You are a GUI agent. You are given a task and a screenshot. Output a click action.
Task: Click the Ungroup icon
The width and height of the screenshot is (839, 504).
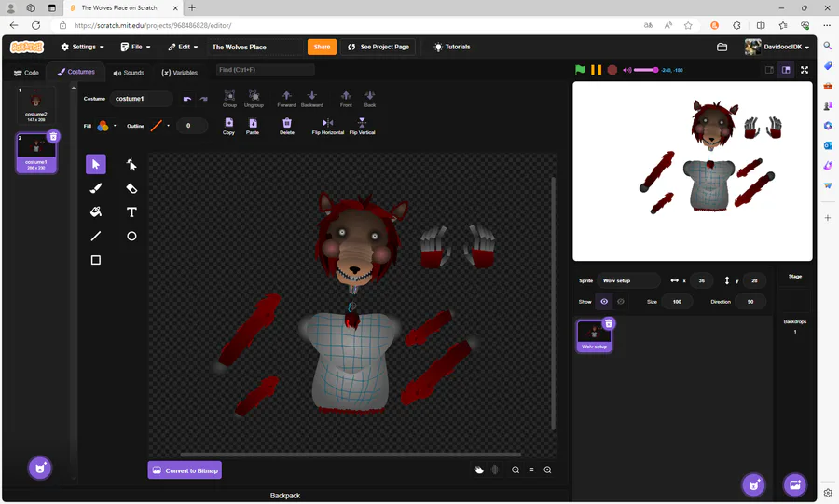pyautogui.click(x=254, y=99)
